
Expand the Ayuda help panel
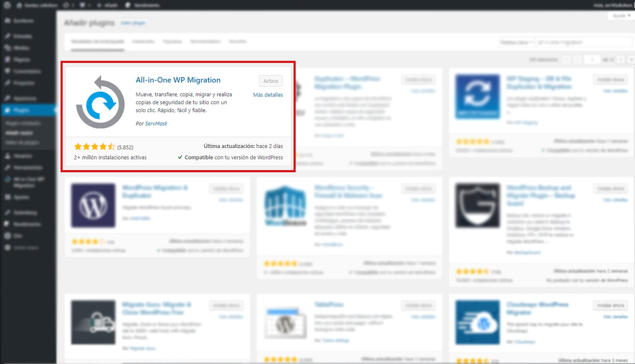[621, 16]
